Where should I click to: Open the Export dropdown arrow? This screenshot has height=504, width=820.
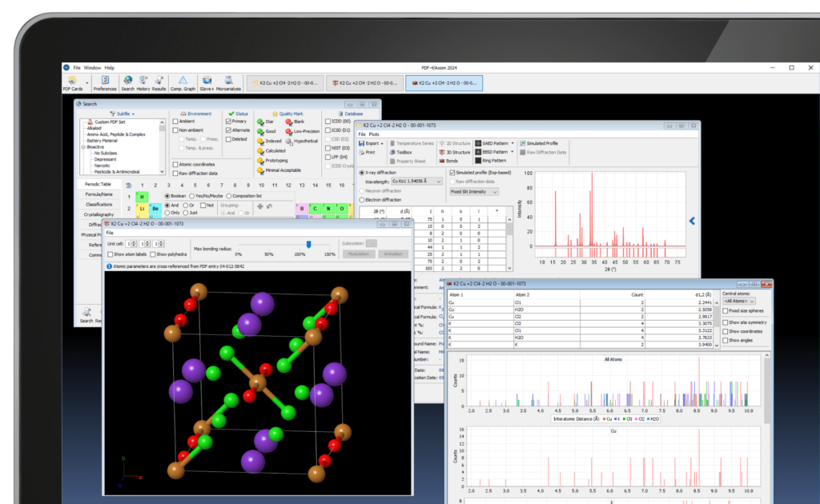click(x=382, y=144)
